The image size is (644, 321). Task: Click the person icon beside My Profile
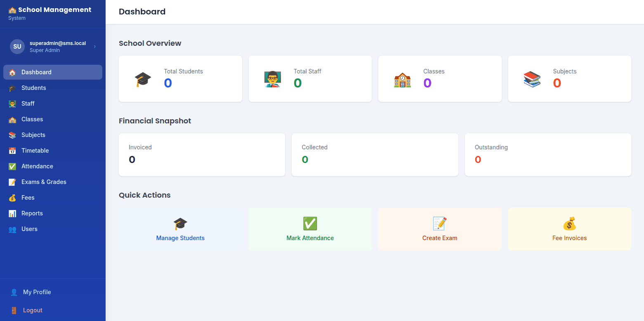tap(14, 292)
